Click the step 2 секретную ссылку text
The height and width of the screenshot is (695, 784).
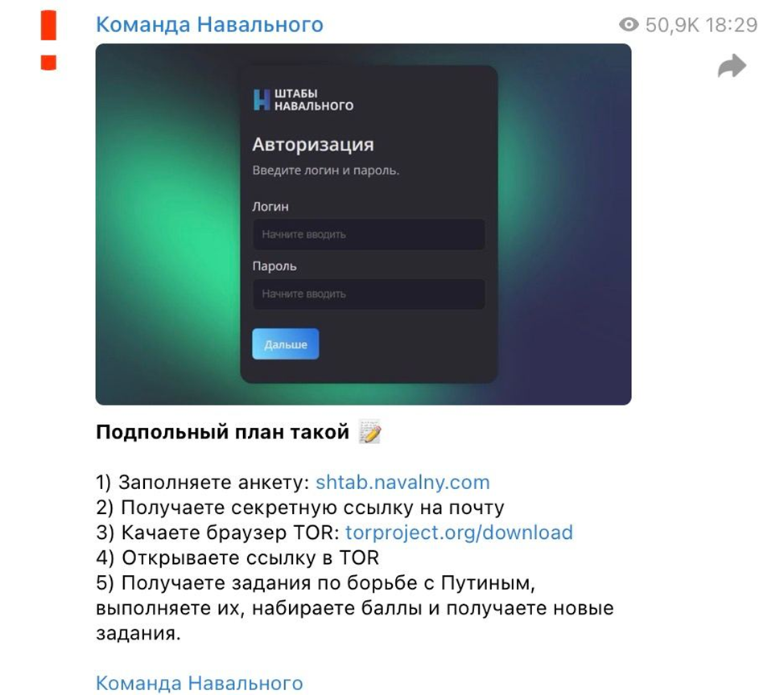pos(300,508)
